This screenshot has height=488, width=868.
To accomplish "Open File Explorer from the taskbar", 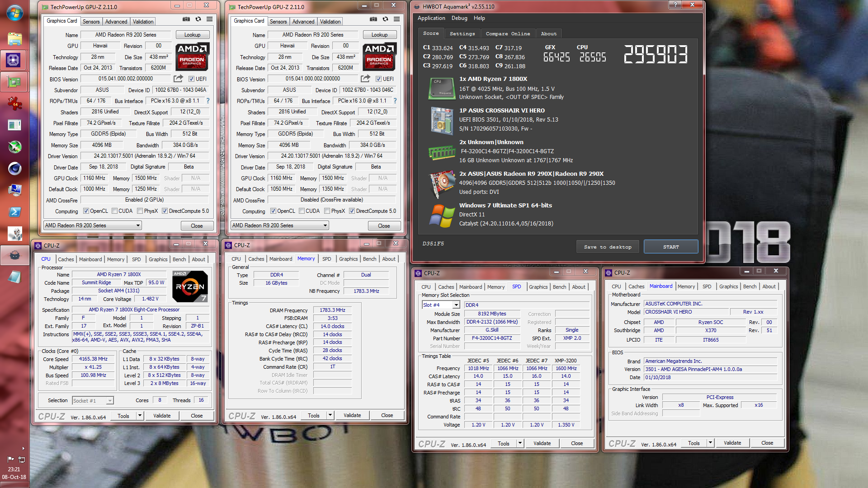I will [x=14, y=39].
